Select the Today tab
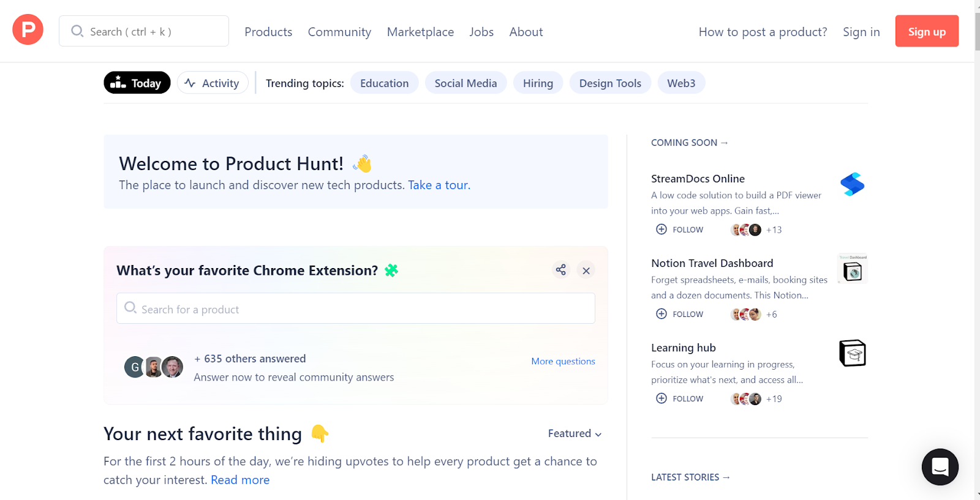 [137, 83]
